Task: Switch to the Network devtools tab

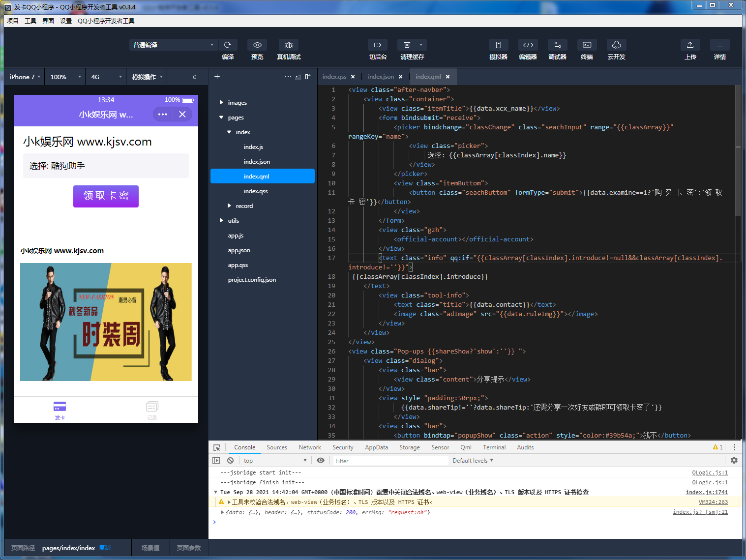Action: pos(309,447)
